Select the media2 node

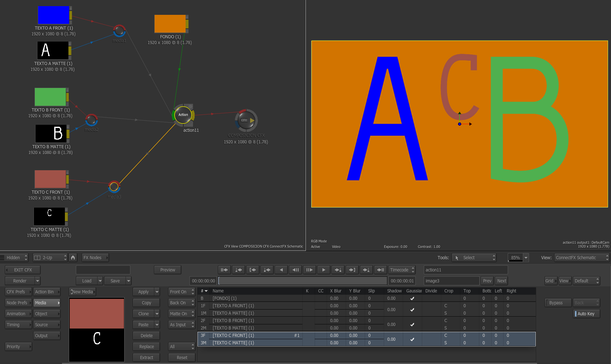[x=91, y=120]
